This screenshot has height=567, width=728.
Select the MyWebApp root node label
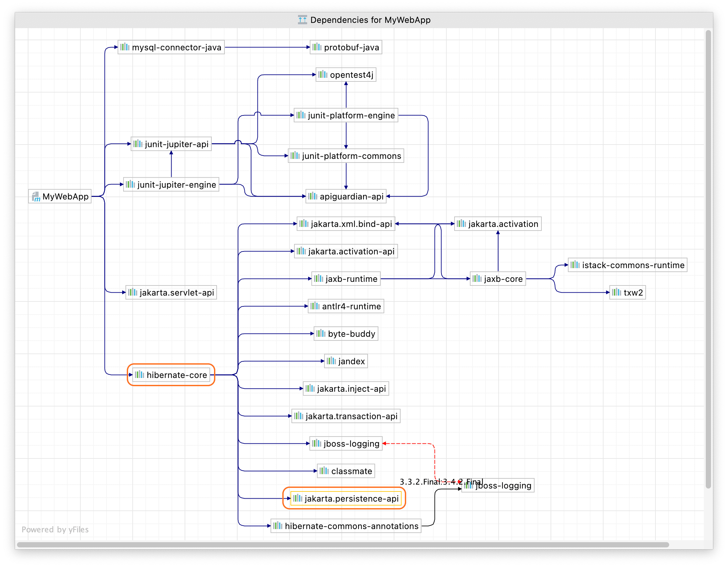coord(66,197)
